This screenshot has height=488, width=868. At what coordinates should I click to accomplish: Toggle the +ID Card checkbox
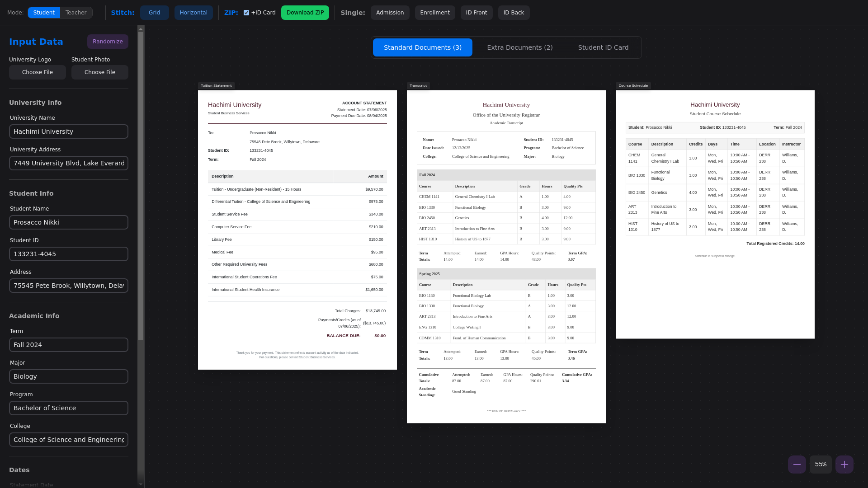click(246, 13)
